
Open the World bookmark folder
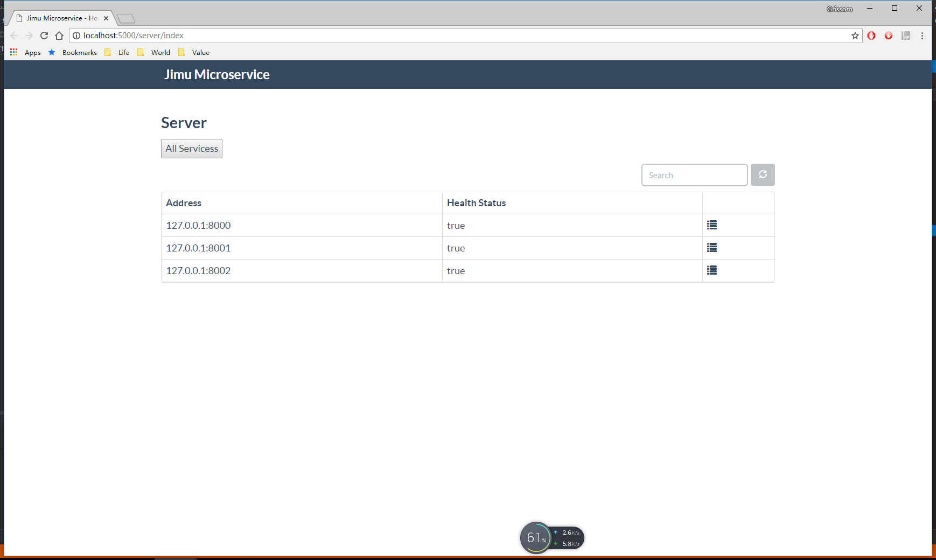click(x=154, y=52)
